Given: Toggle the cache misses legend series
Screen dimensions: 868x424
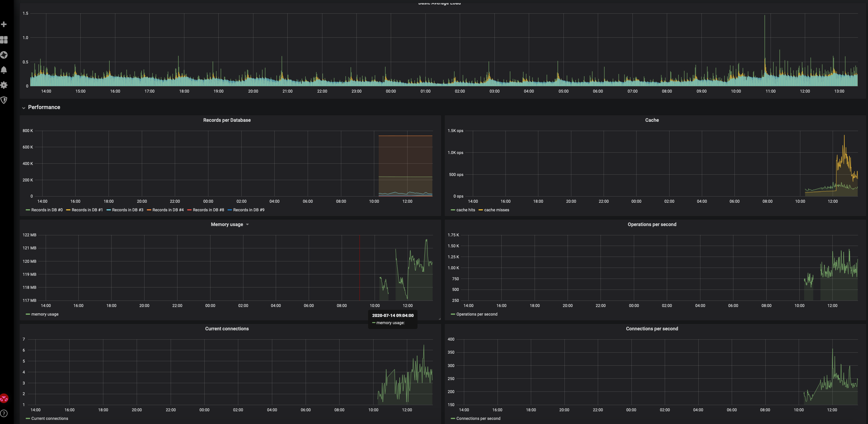Looking at the screenshot, I should click(x=496, y=210).
